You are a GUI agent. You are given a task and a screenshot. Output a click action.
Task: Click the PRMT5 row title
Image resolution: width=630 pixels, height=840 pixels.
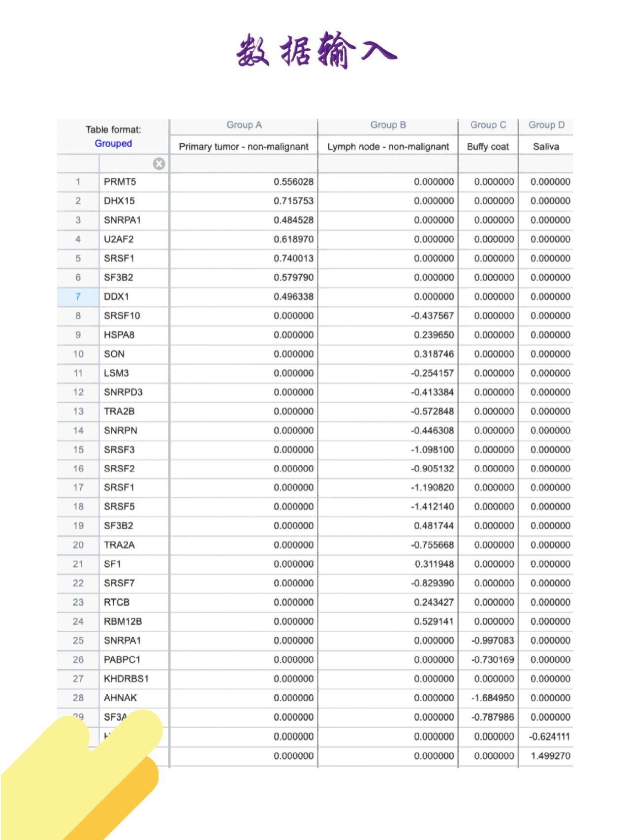pos(120,182)
